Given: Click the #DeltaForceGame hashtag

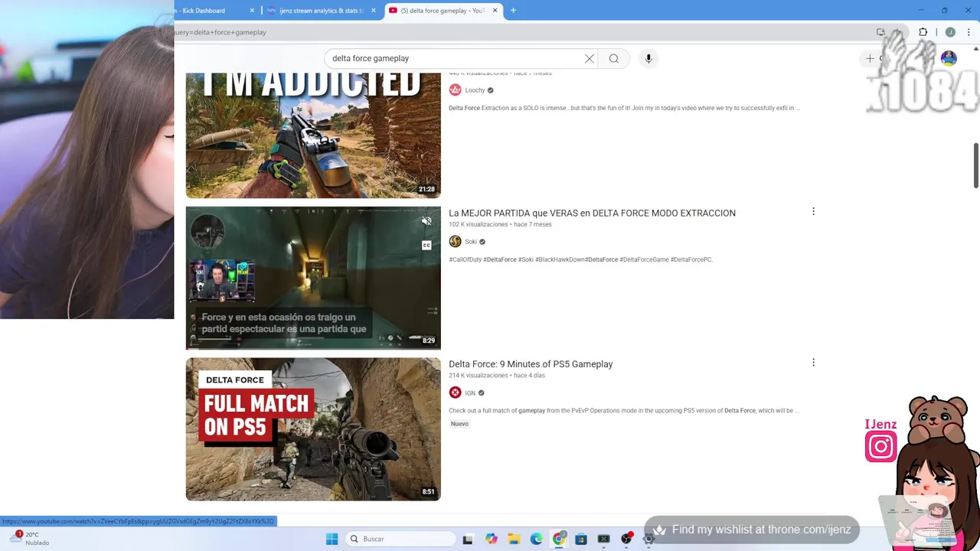Looking at the screenshot, I should pos(644,259).
